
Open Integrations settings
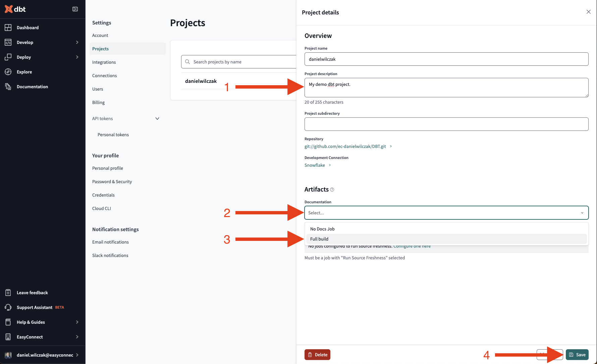point(104,62)
